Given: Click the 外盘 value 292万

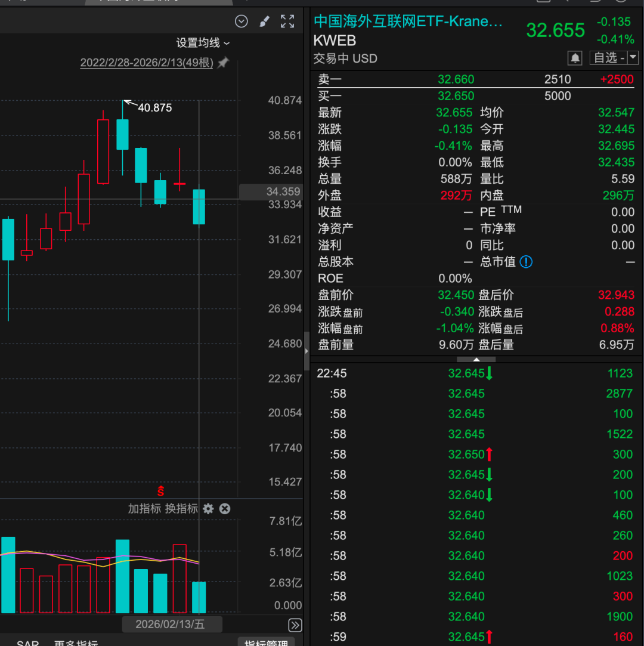Looking at the screenshot, I should 456,195.
